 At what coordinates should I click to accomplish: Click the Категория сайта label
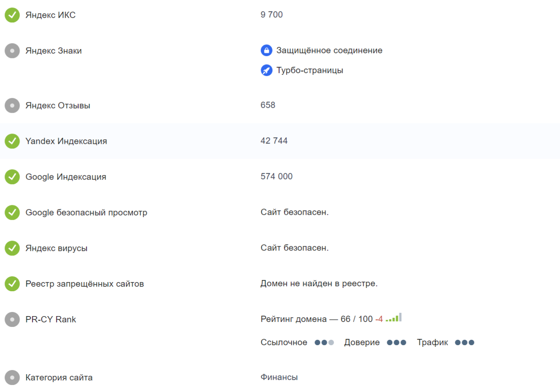59,377
